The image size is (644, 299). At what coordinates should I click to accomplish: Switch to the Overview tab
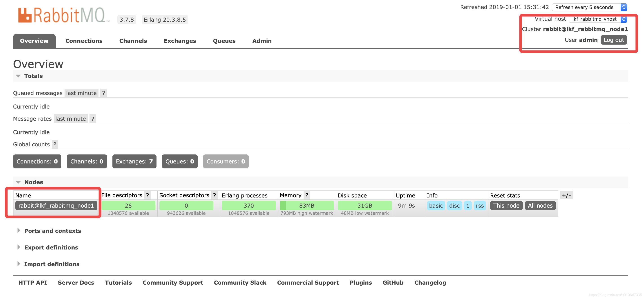click(x=34, y=41)
